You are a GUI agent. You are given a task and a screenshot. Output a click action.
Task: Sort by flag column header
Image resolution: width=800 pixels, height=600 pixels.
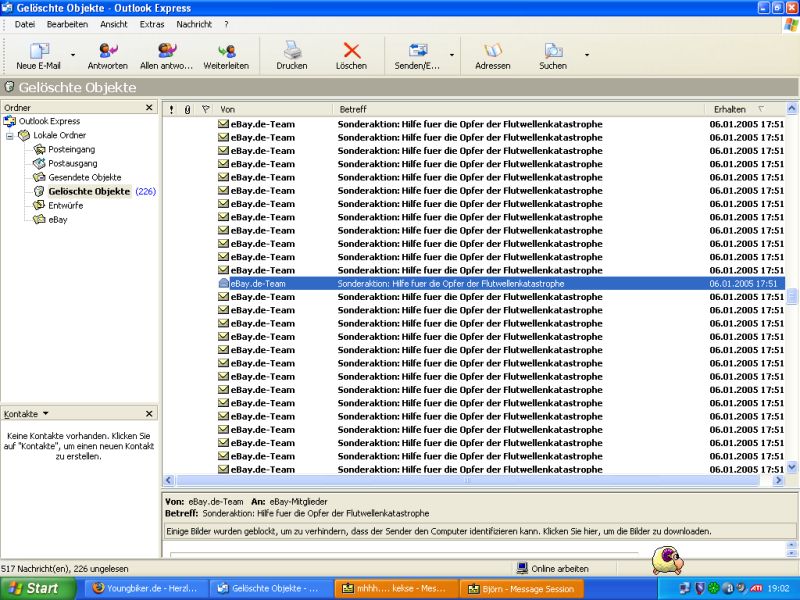click(x=206, y=109)
